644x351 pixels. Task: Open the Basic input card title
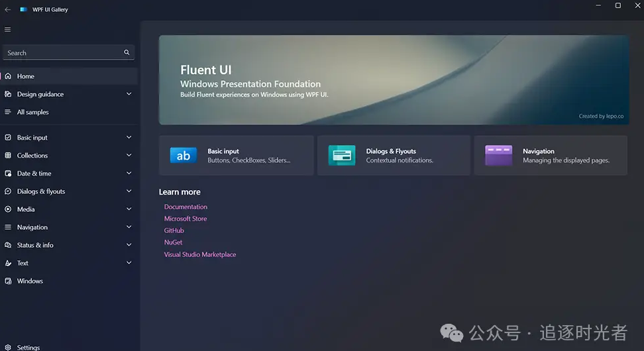pyautogui.click(x=223, y=151)
